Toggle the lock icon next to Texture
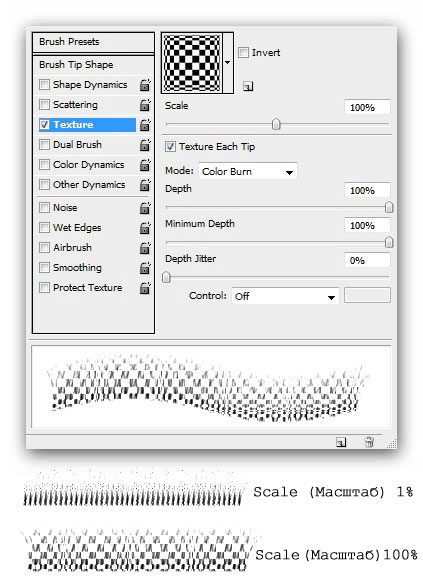 (145, 125)
